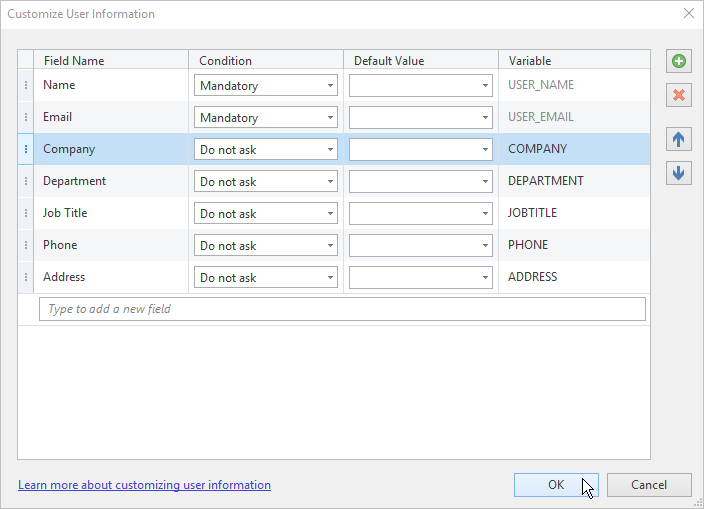Expand the Default Value dropdown for Email
The height and width of the screenshot is (509, 704).
[421, 117]
